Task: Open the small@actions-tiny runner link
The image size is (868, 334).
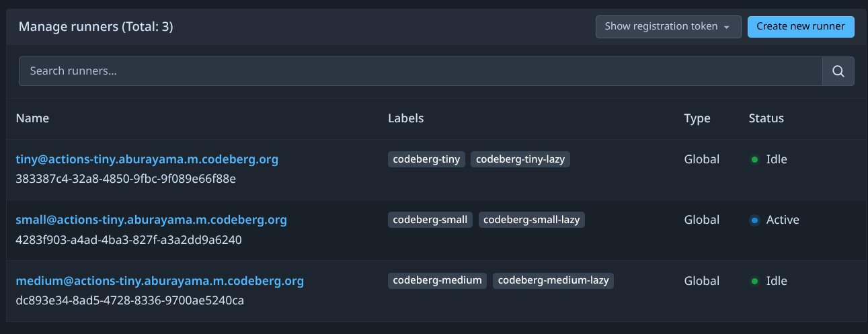Action: 151,220
